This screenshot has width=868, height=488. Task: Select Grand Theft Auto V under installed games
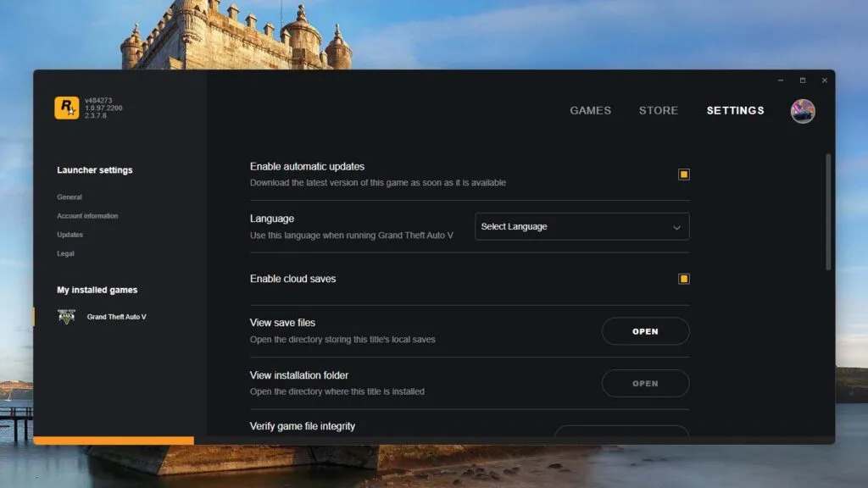click(x=115, y=316)
